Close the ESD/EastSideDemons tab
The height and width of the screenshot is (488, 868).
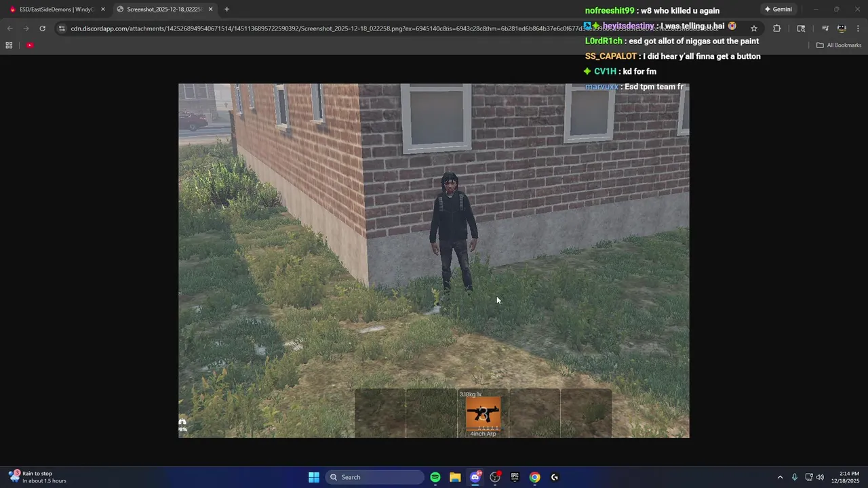[103, 9]
